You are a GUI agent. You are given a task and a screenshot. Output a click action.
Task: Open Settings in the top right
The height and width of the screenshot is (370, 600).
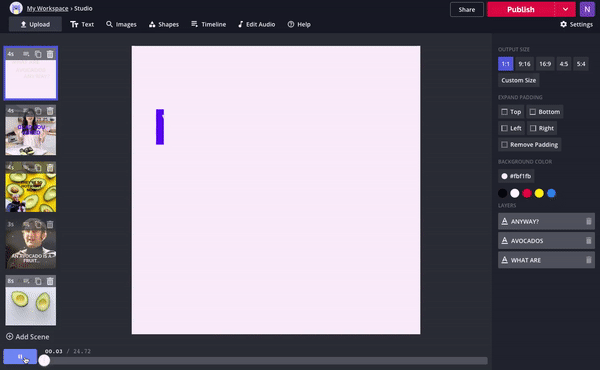tap(576, 24)
